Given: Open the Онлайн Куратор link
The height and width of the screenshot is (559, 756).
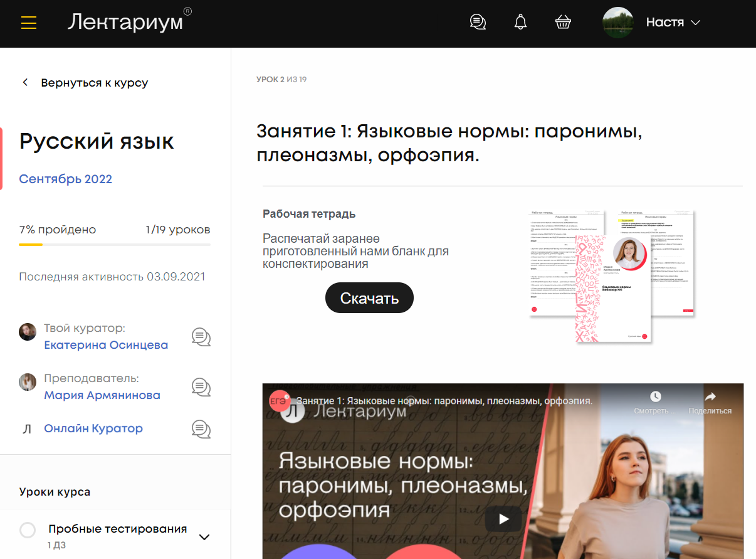Looking at the screenshot, I should pyautogui.click(x=93, y=429).
